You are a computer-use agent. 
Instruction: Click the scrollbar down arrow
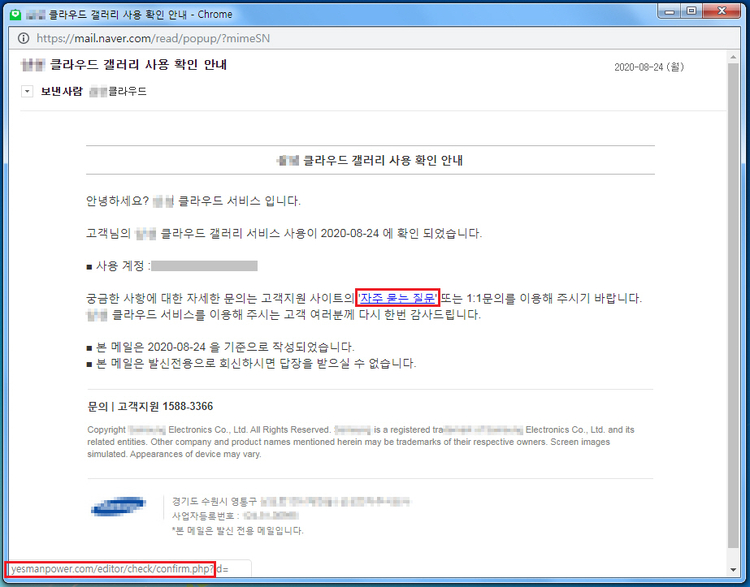(x=733, y=570)
